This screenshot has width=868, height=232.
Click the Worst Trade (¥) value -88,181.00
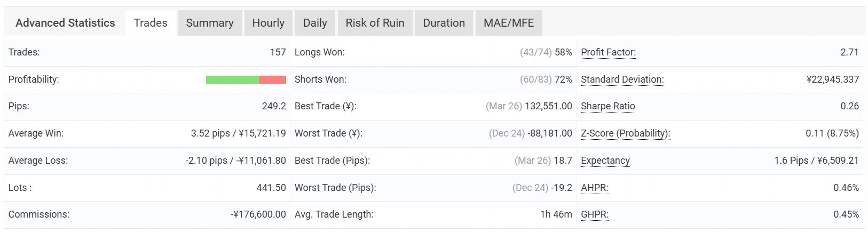549,133
